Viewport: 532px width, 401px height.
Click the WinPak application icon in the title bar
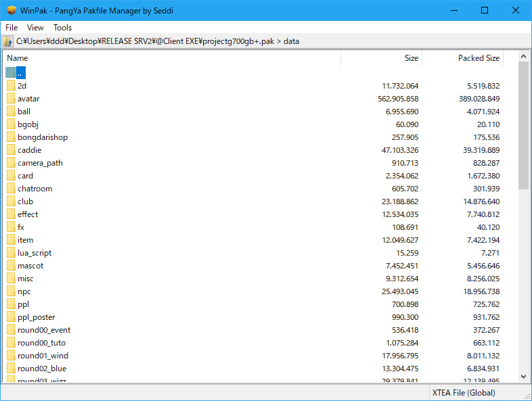(x=12, y=11)
